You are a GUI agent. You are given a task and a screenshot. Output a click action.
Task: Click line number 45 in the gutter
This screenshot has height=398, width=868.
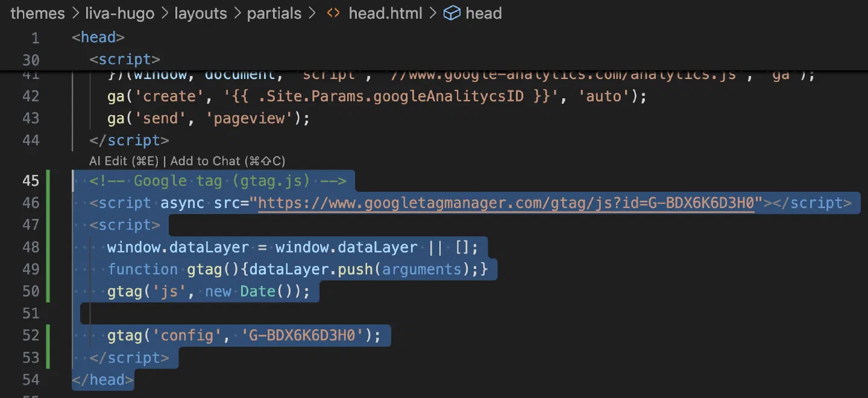coord(31,181)
